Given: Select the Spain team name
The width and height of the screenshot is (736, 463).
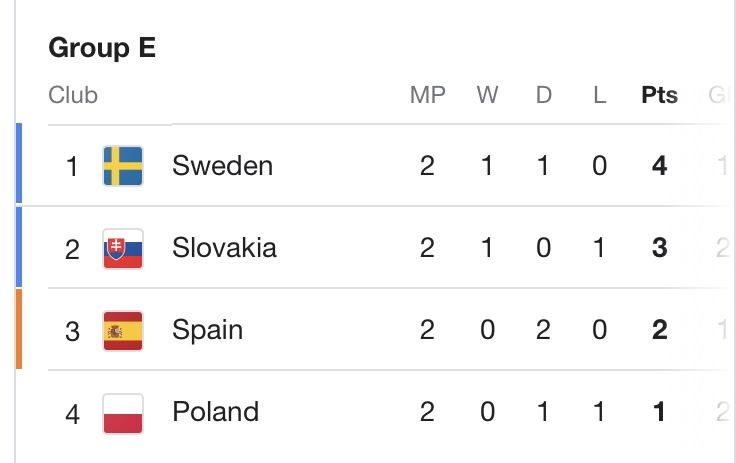Looking at the screenshot, I should (x=207, y=330).
